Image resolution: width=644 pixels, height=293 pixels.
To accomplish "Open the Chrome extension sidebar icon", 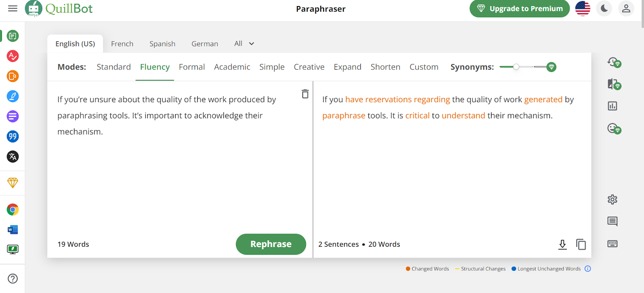I will [13, 210].
